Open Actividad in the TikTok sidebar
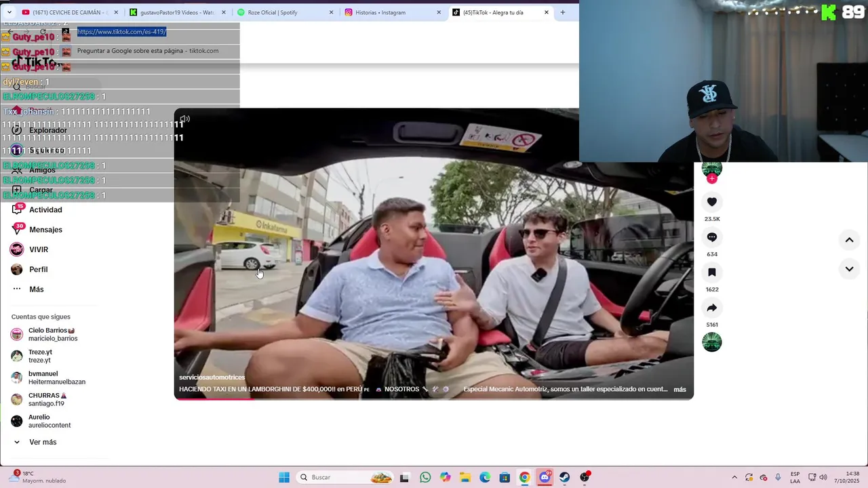This screenshot has height=488, width=868. point(45,210)
